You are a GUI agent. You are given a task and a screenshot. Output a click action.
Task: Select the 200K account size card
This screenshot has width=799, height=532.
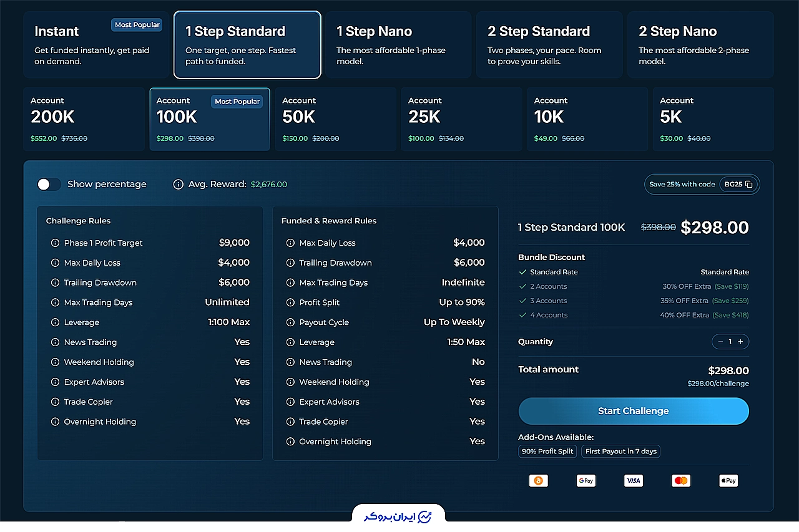click(x=84, y=119)
